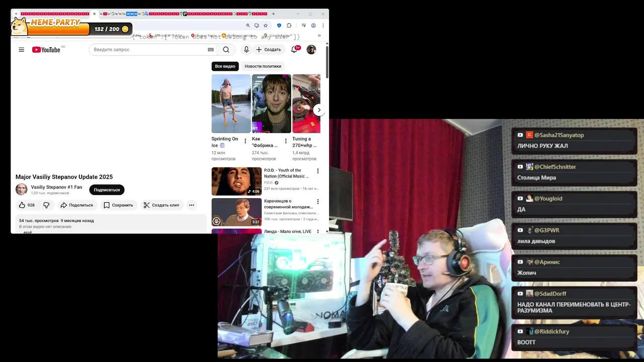644x362 pixels.
Task: Like the video with thumbs up 928
Action: [27, 205]
